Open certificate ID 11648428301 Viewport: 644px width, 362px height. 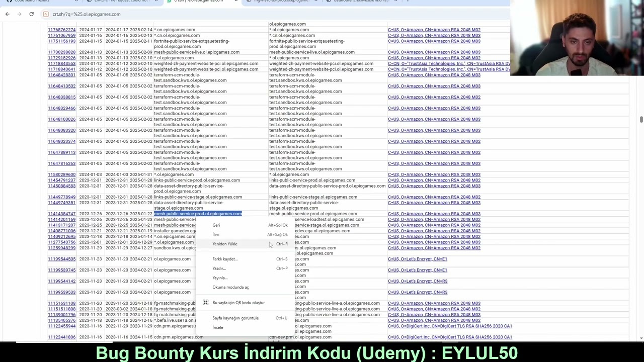pos(62,75)
